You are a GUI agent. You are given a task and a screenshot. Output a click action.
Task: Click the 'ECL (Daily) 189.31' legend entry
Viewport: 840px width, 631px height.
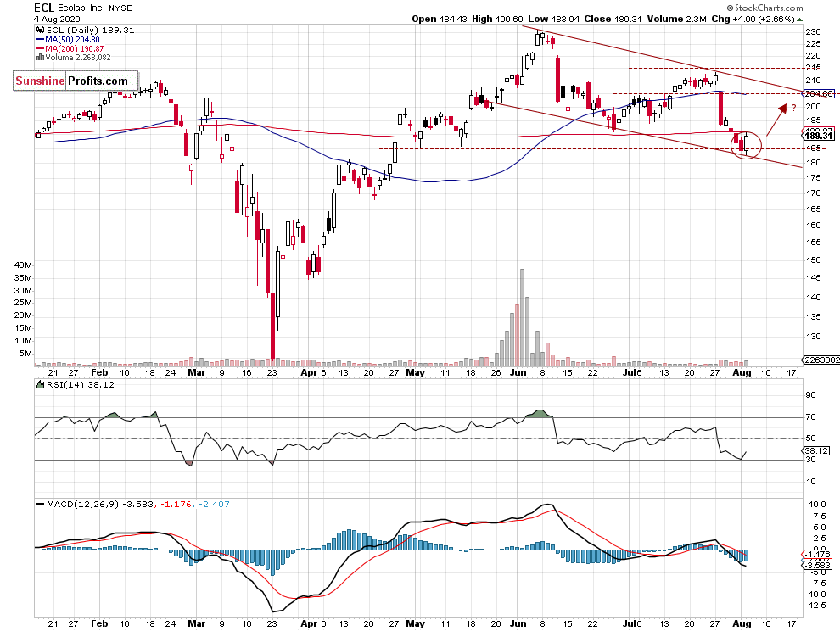coord(90,30)
